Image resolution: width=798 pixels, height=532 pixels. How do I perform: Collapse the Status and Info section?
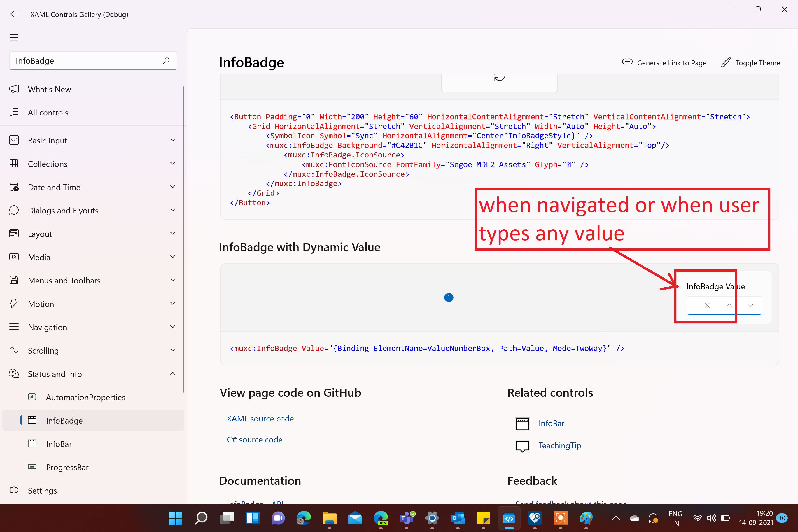173,373
